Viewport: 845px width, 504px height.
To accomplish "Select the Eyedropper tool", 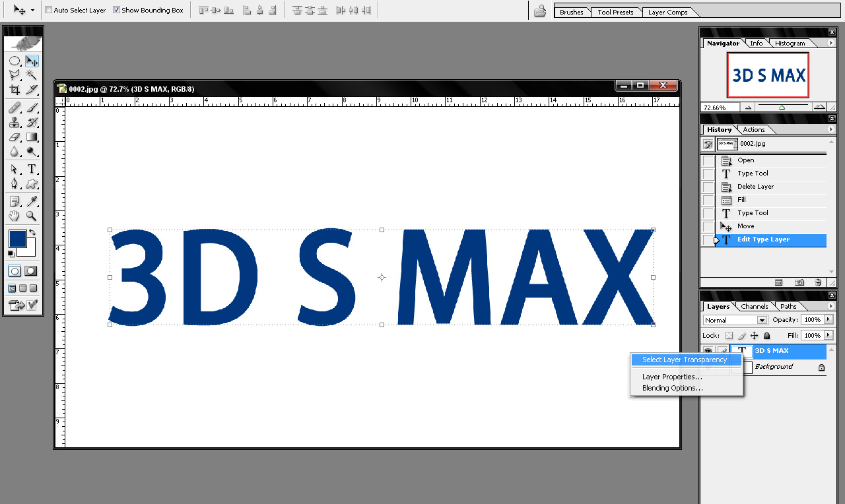I will 31,201.
